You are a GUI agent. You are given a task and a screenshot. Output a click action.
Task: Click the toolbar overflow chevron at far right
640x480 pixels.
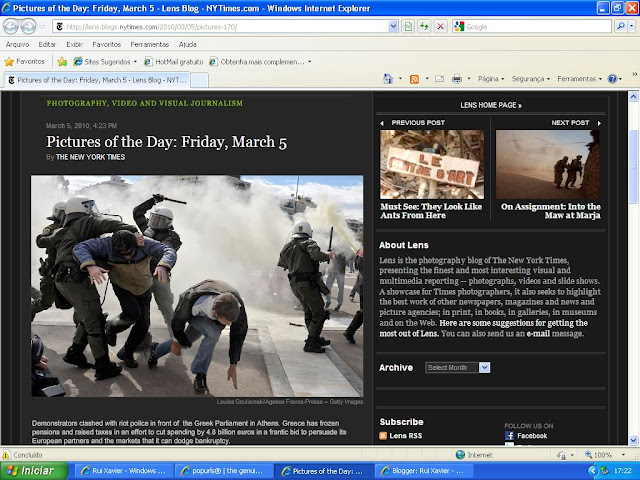pos(635,74)
